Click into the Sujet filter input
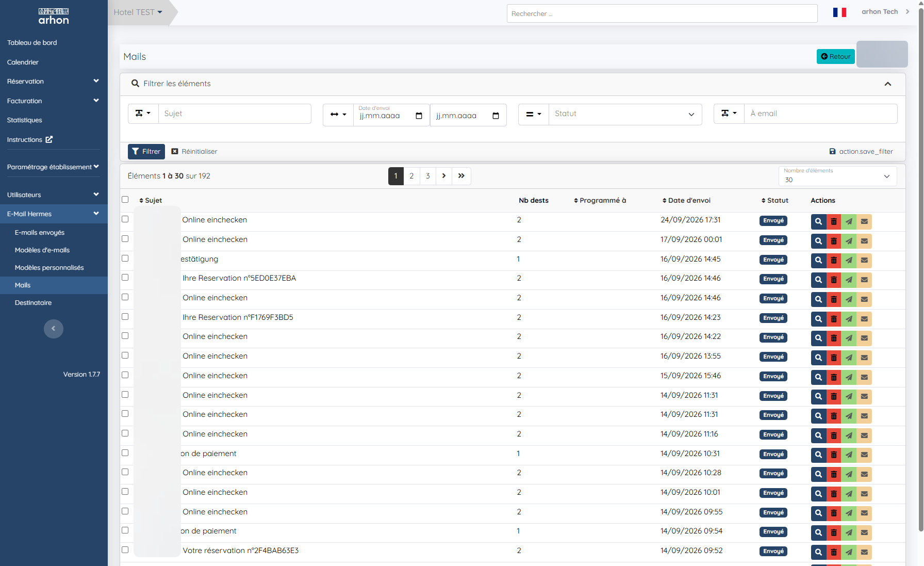The width and height of the screenshot is (924, 566). point(235,114)
